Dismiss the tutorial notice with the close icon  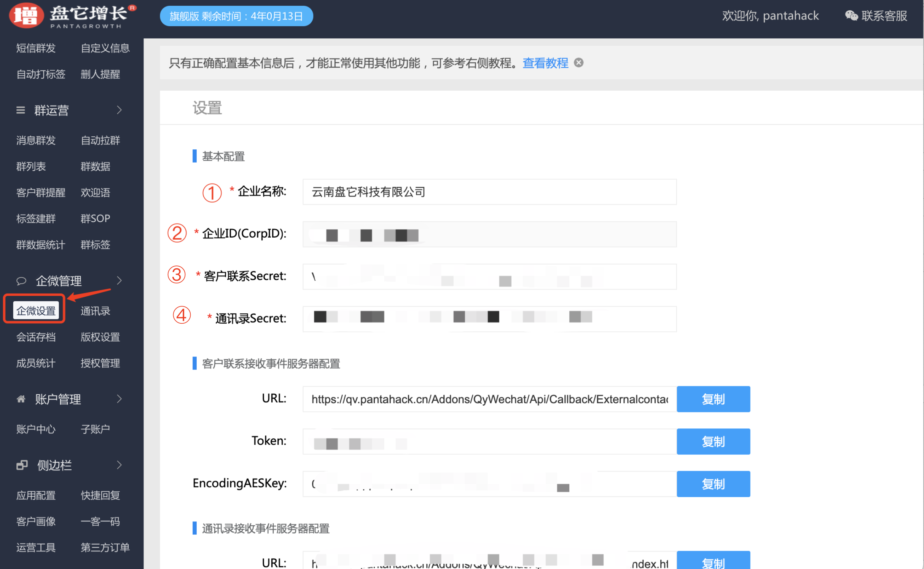click(x=578, y=62)
